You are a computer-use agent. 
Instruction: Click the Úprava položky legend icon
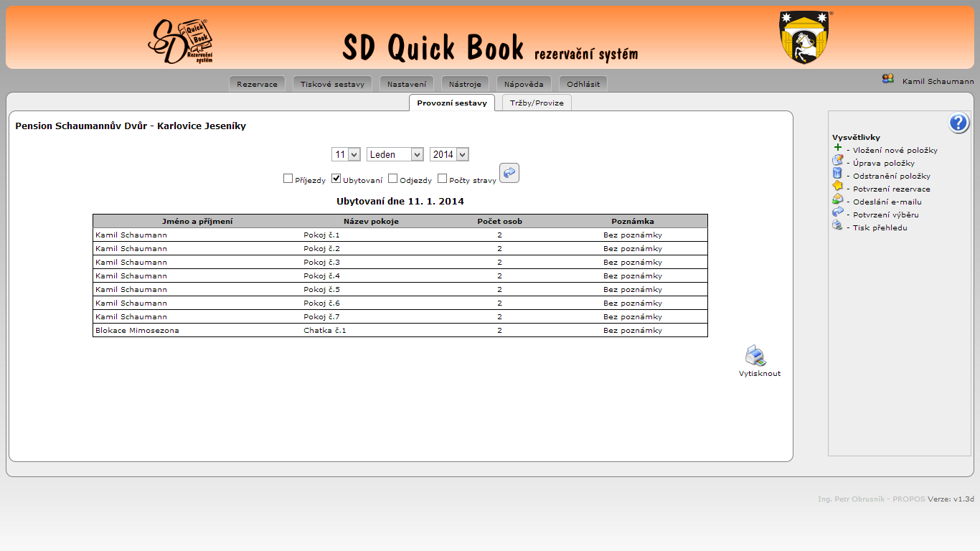[x=837, y=161]
